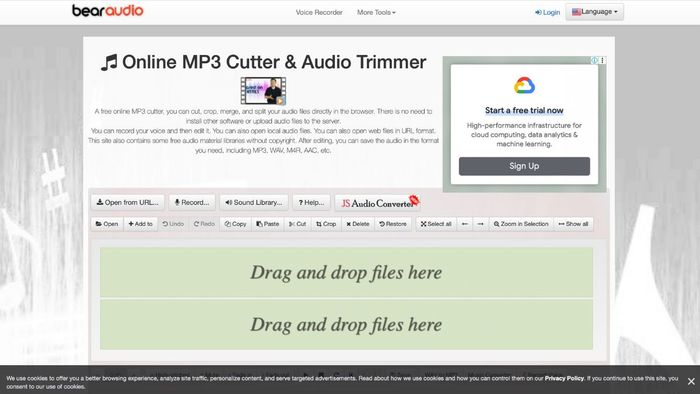Crop audio to selection
Screen dimensions: 700x394
(x=326, y=224)
